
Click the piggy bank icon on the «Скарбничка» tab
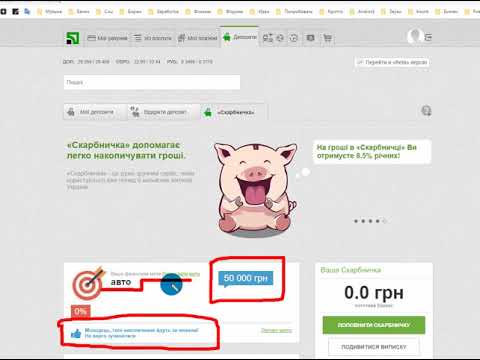pos(208,113)
